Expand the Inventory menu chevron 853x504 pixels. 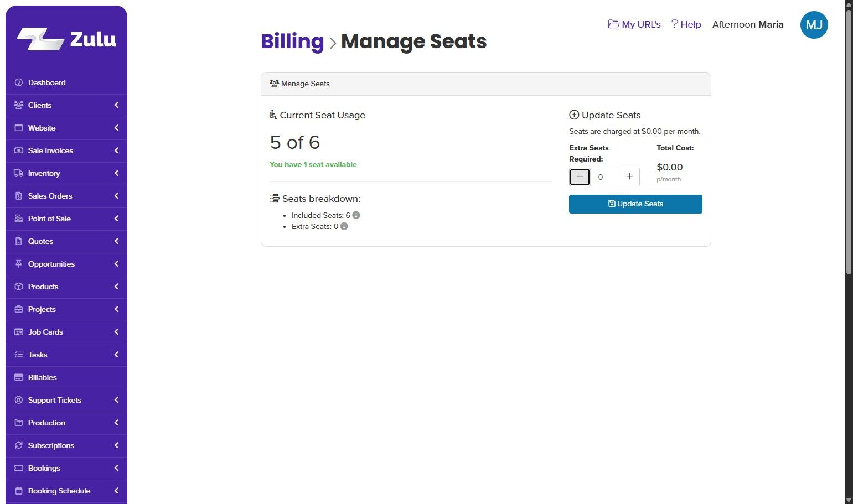pos(116,173)
